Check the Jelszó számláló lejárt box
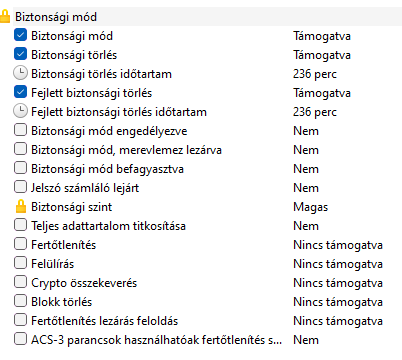Viewport: 402px width, 360px height. point(20,187)
